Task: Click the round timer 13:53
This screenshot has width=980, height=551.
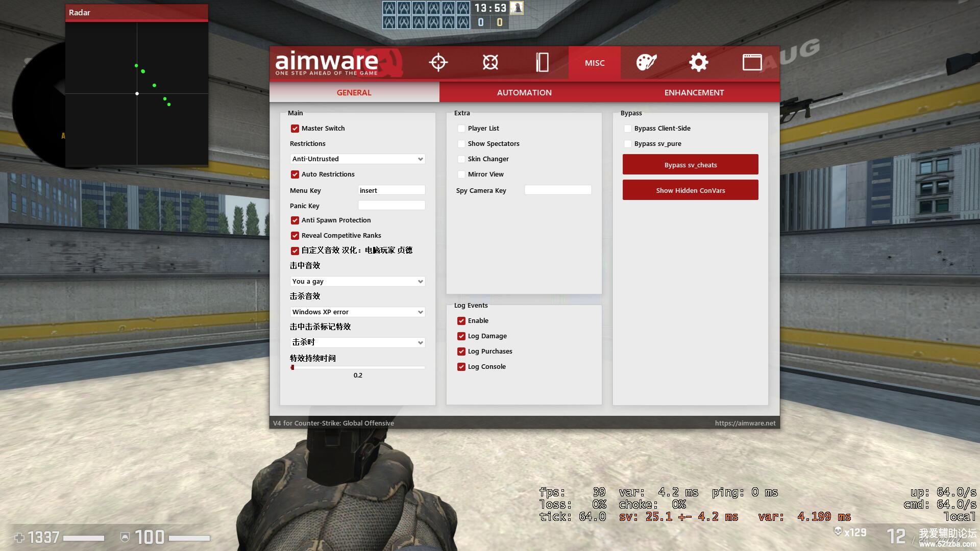Action: coord(490,8)
